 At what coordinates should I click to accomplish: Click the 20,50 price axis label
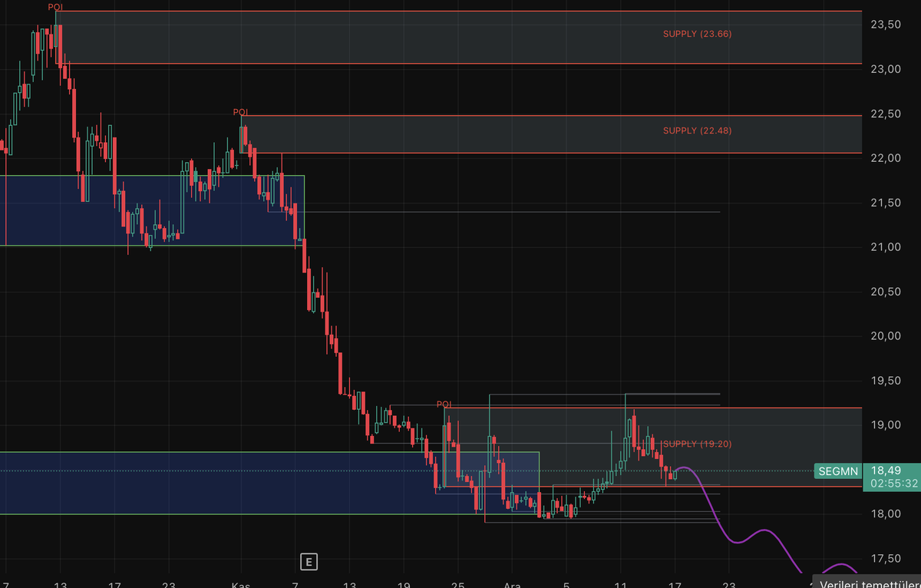pos(886,292)
